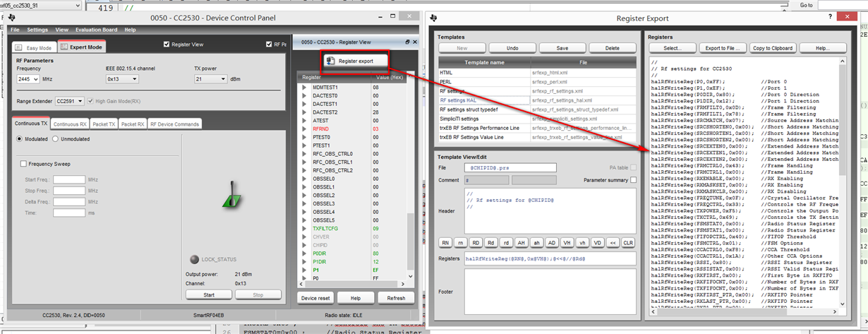Screen dimensions: 868x334
Task: Select the RF settings HAL template row
Action: point(537,100)
